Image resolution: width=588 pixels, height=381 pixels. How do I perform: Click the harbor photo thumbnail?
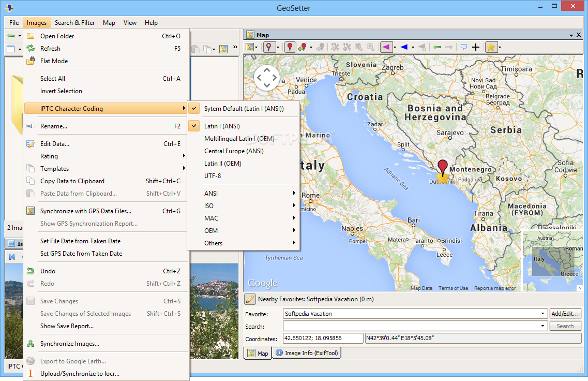pyautogui.click(x=214, y=311)
